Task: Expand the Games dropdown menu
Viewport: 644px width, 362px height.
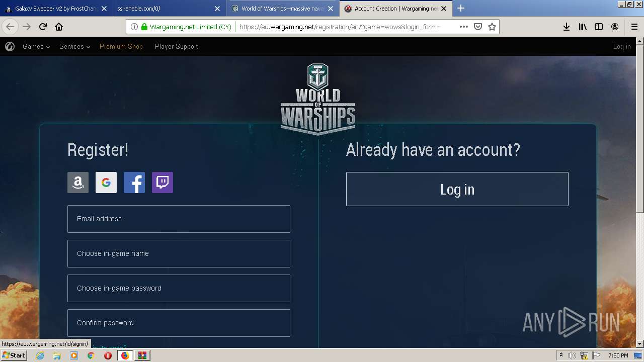Action: click(x=36, y=47)
